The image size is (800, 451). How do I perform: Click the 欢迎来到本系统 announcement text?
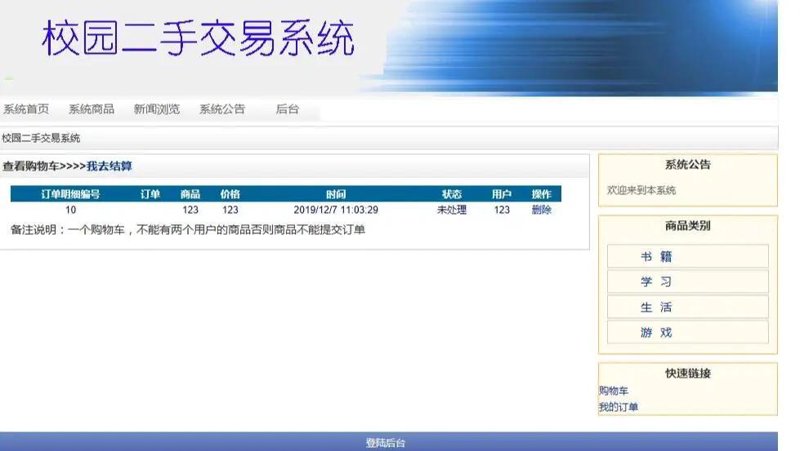(641, 190)
